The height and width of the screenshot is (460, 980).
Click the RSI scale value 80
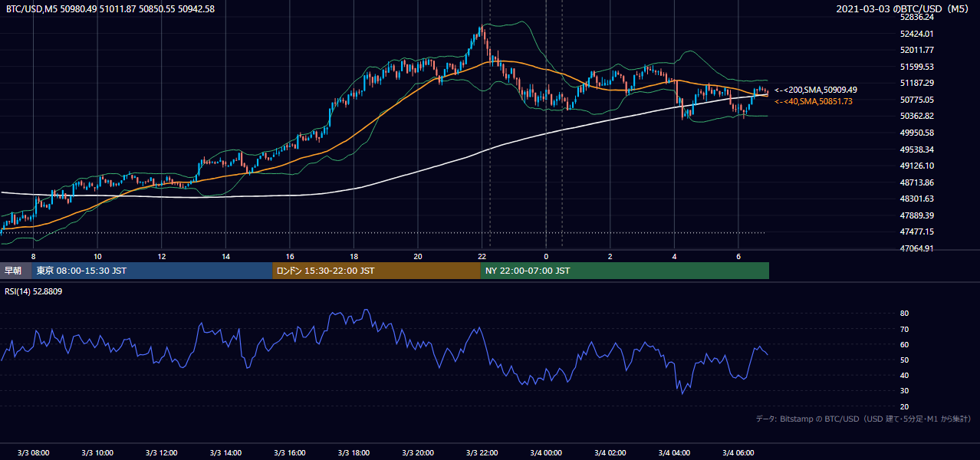(x=905, y=314)
